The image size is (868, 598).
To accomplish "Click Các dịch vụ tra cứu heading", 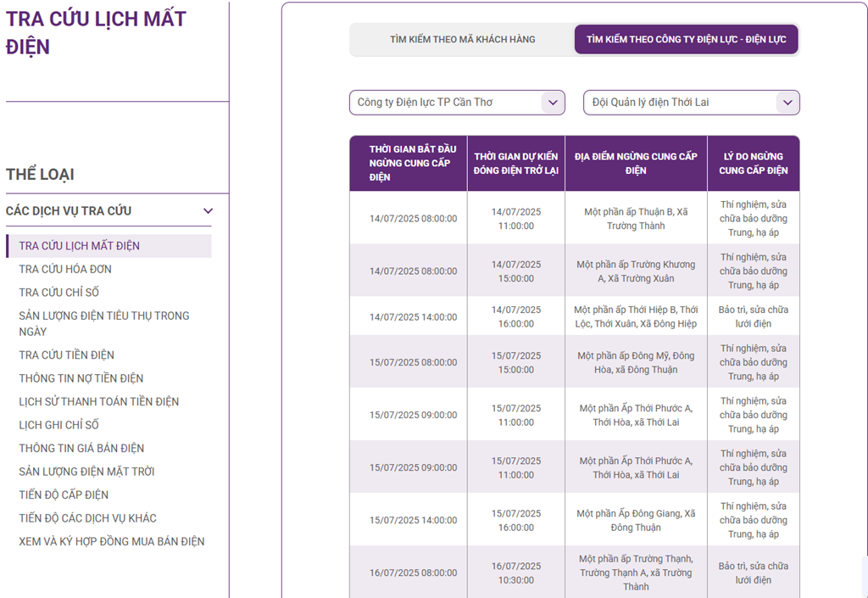I will 69,211.
